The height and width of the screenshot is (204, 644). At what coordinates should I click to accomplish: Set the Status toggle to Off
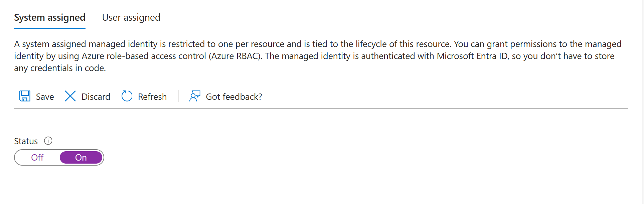(x=37, y=158)
